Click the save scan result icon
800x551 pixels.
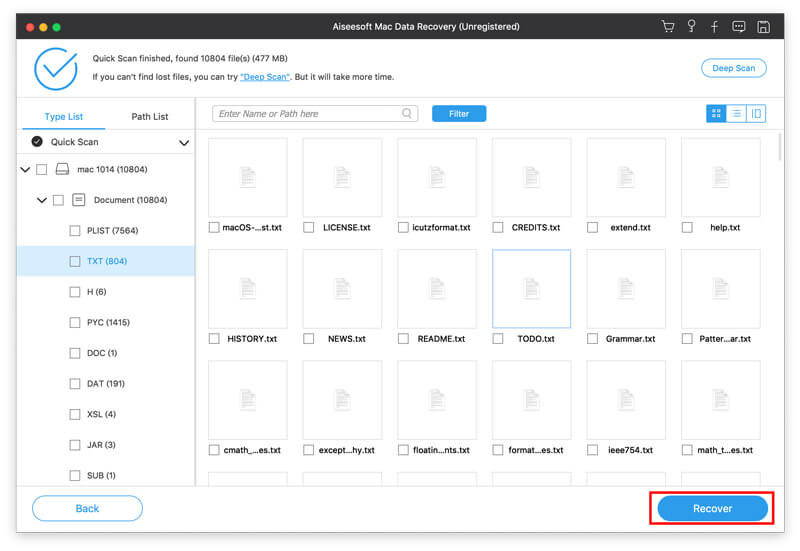(763, 27)
